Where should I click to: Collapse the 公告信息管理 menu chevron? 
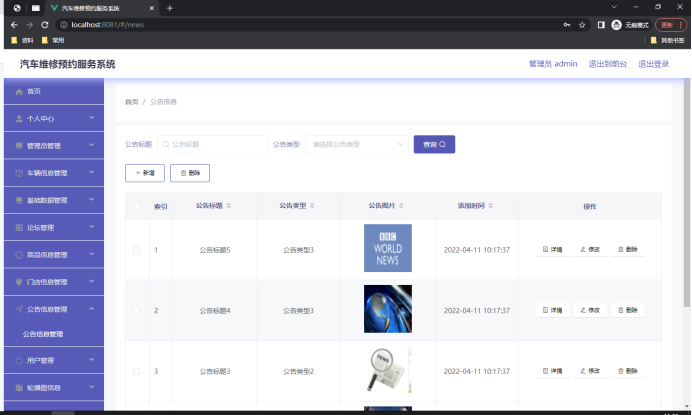[91, 309]
